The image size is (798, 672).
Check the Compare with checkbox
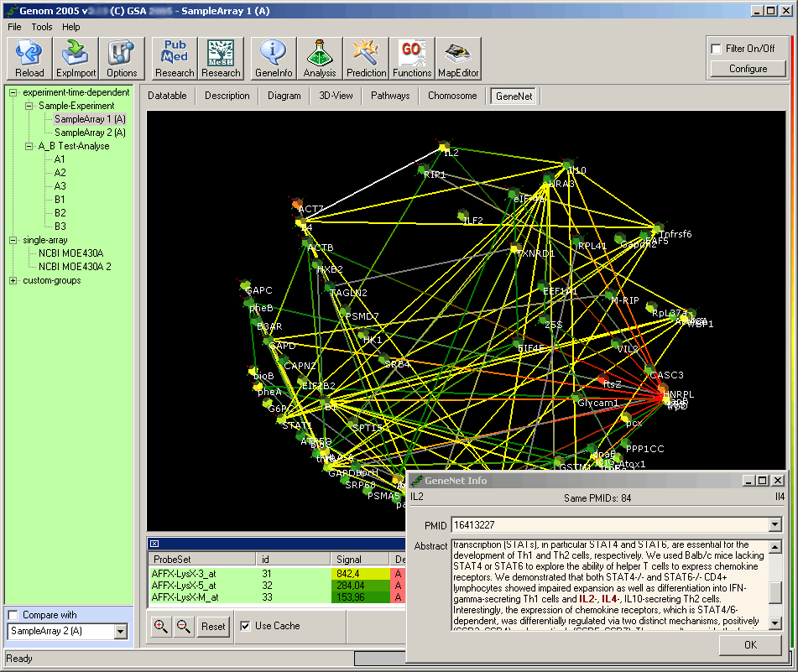[x=13, y=615]
